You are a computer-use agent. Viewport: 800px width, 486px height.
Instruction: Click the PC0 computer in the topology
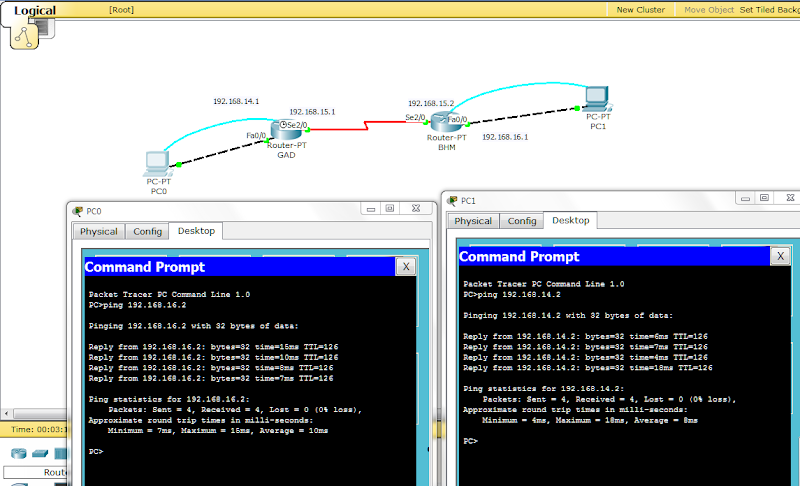pos(157,164)
